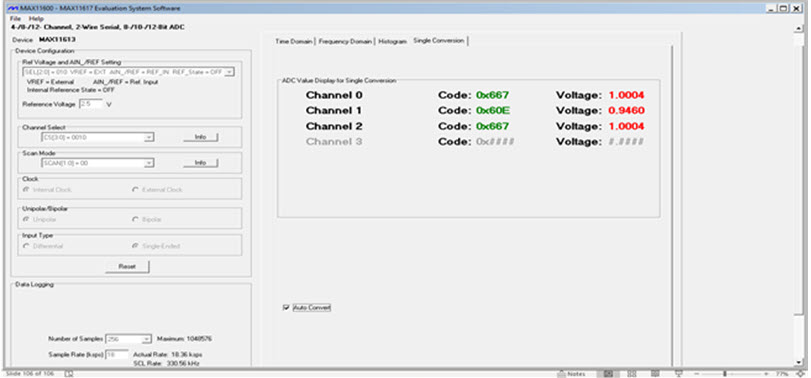This screenshot has width=811, height=378.
Task: Select Bipolar radio button
Action: (x=136, y=219)
